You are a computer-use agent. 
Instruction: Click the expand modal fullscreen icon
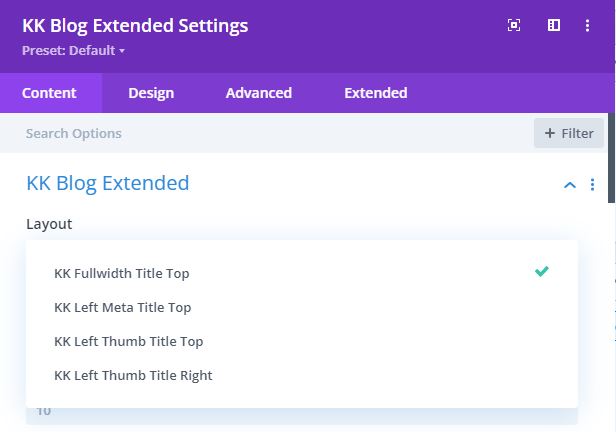(x=514, y=26)
